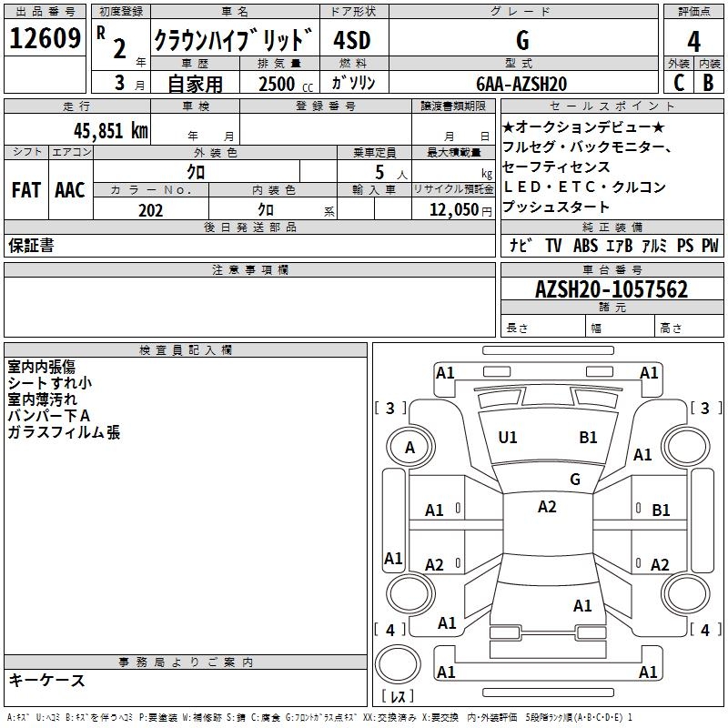This screenshot has height=728, width=728.
Task: Select inspector note バンパー下A
Action: (x=49, y=416)
